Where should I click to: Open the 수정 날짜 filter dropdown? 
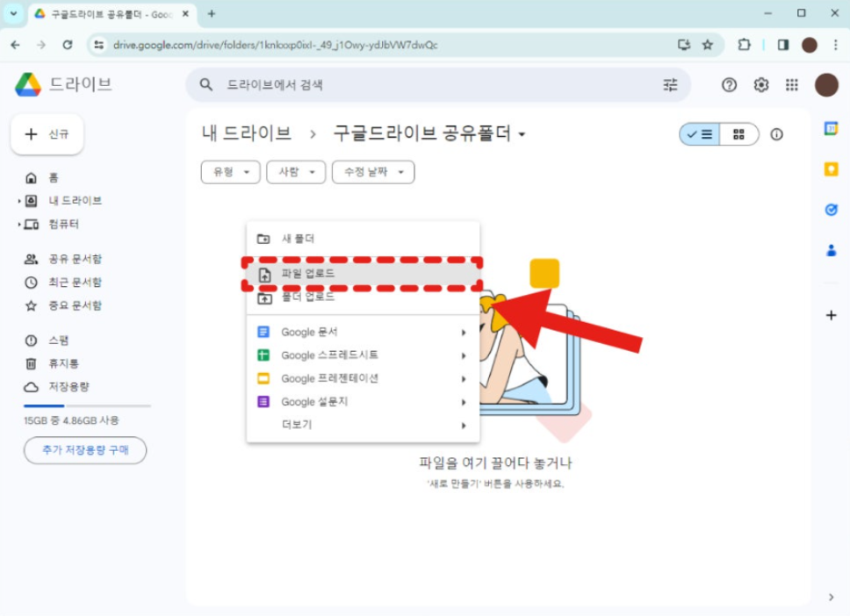(373, 172)
